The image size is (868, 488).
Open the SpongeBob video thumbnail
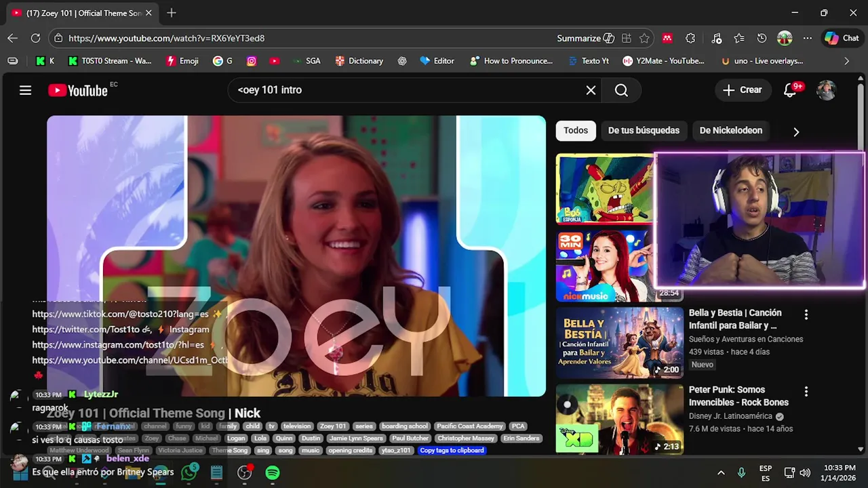pos(605,189)
